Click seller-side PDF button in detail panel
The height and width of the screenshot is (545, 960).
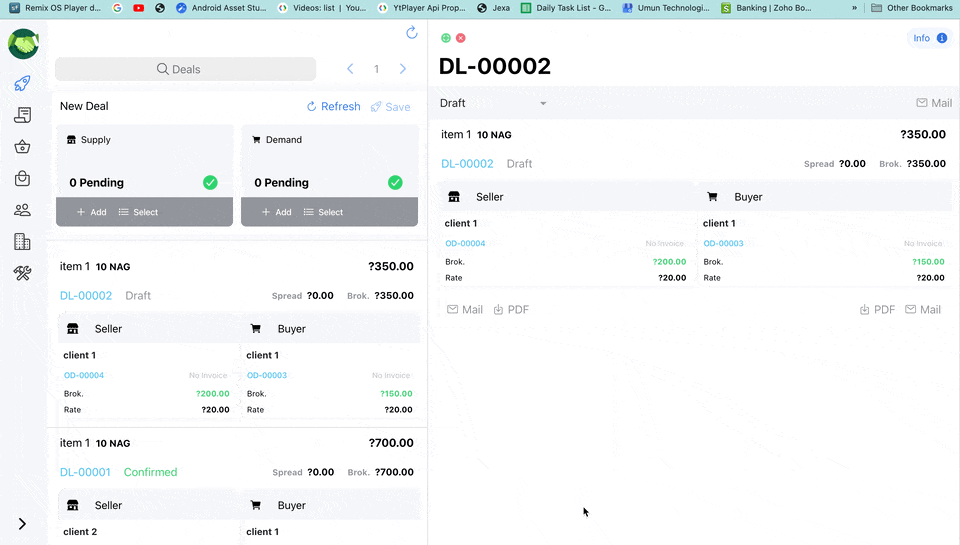[511, 310]
